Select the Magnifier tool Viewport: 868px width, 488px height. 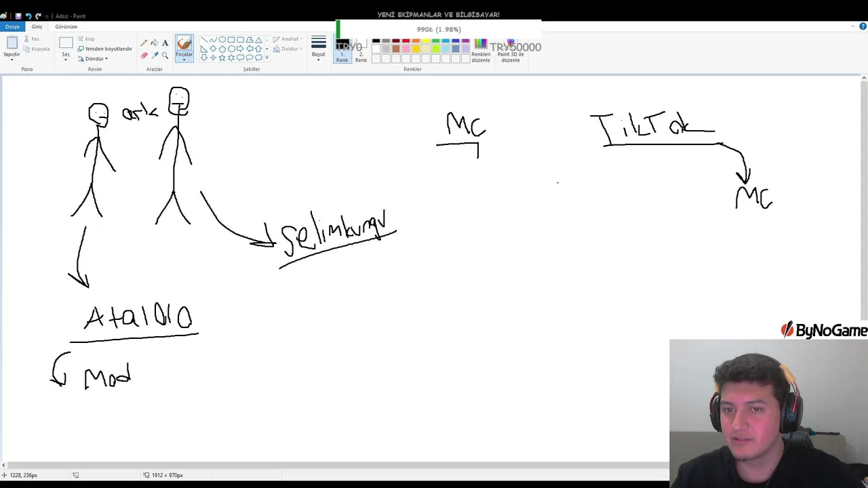(165, 56)
